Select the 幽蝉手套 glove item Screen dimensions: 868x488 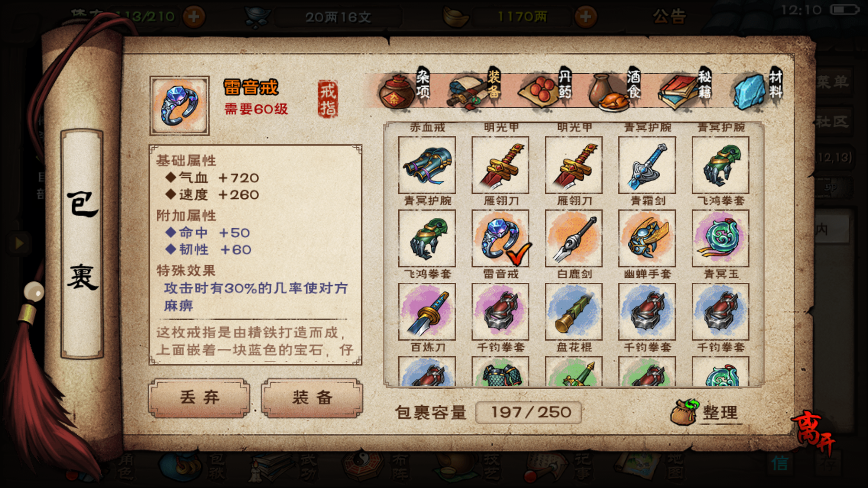click(647, 238)
